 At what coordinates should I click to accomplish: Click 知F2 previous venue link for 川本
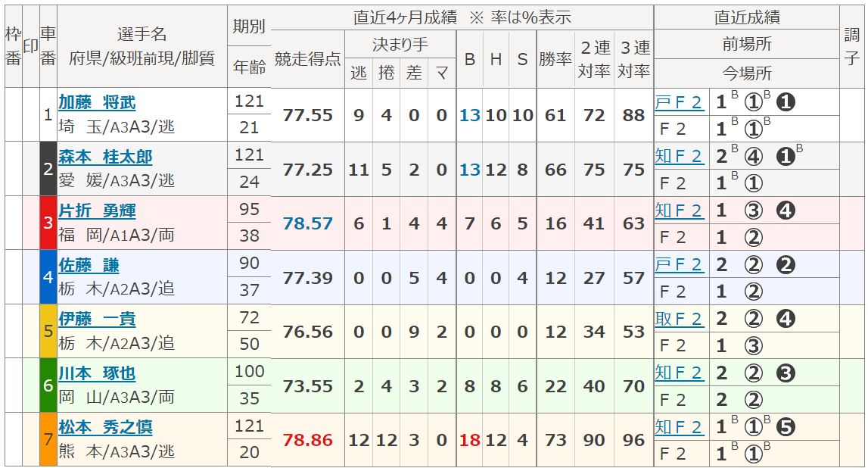pos(679,373)
